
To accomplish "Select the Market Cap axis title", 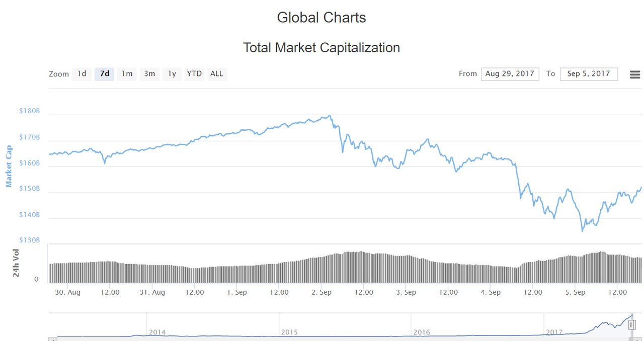I will [x=9, y=165].
